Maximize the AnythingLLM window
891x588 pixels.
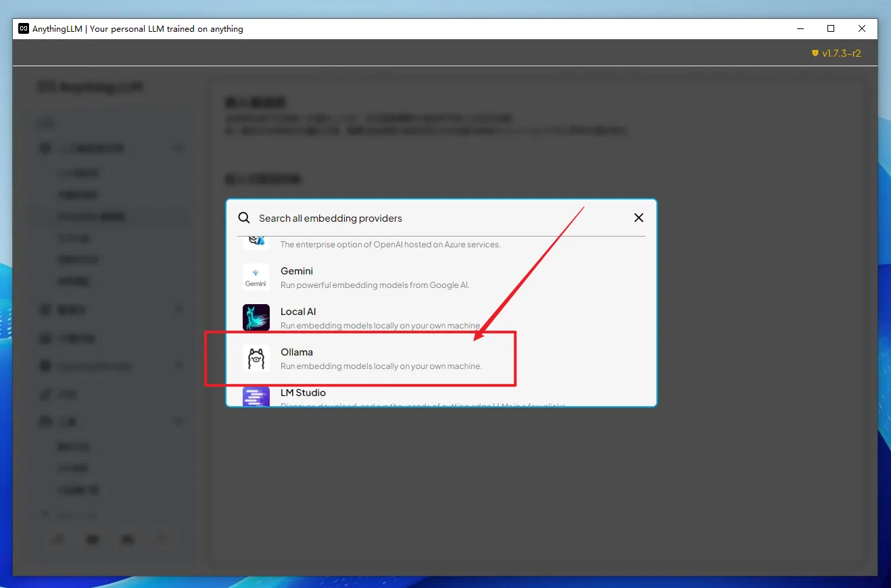pos(831,28)
